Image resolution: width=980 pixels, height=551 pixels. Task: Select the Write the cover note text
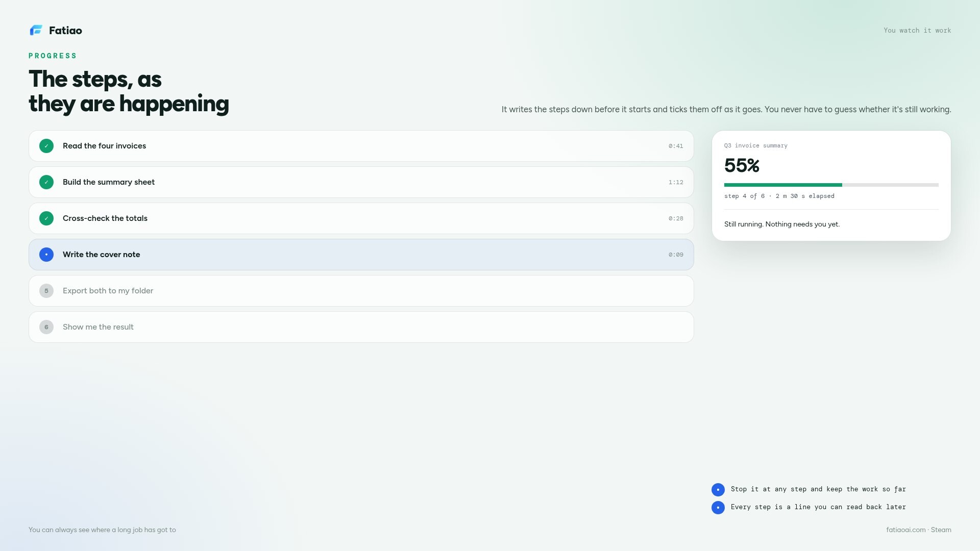click(102, 255)
